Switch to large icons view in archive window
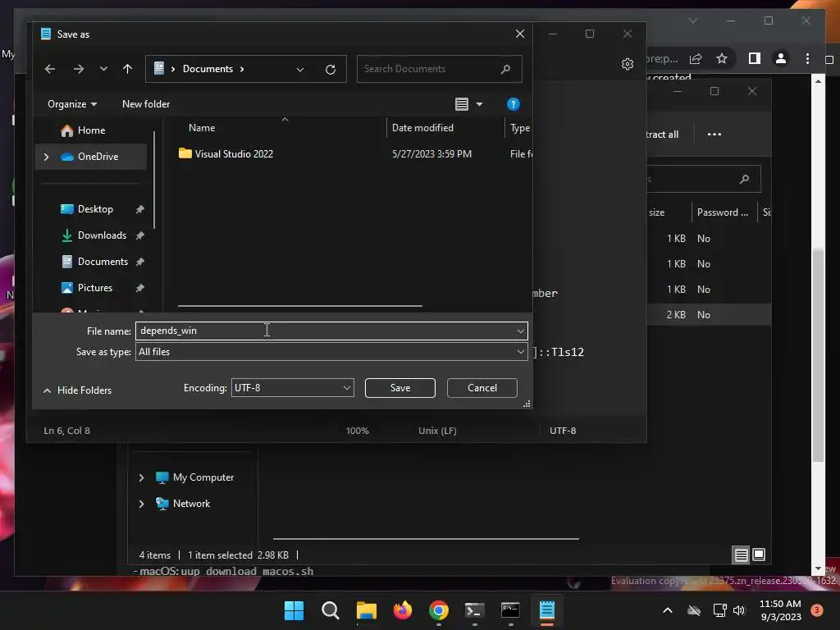The height and width of the screenshot is (630, 840). [759, 555]
